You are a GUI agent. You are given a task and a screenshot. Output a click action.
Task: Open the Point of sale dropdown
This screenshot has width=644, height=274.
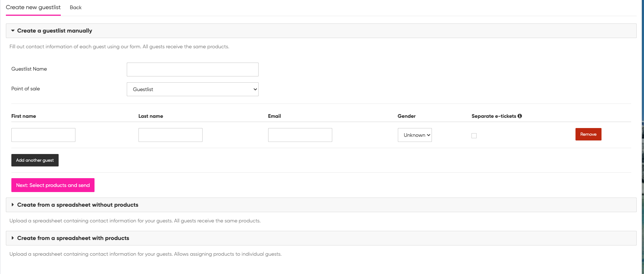(192, 89)
